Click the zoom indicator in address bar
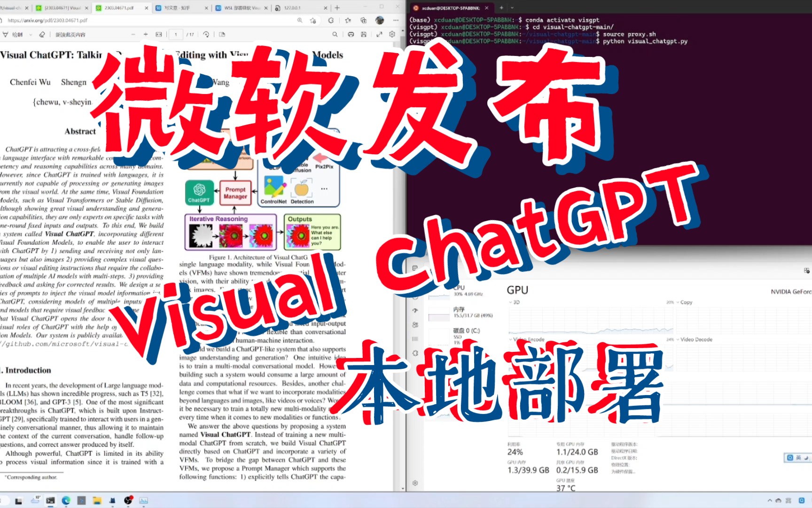The height and width of the screenshot is (508, 812). (x=300, y=21)
